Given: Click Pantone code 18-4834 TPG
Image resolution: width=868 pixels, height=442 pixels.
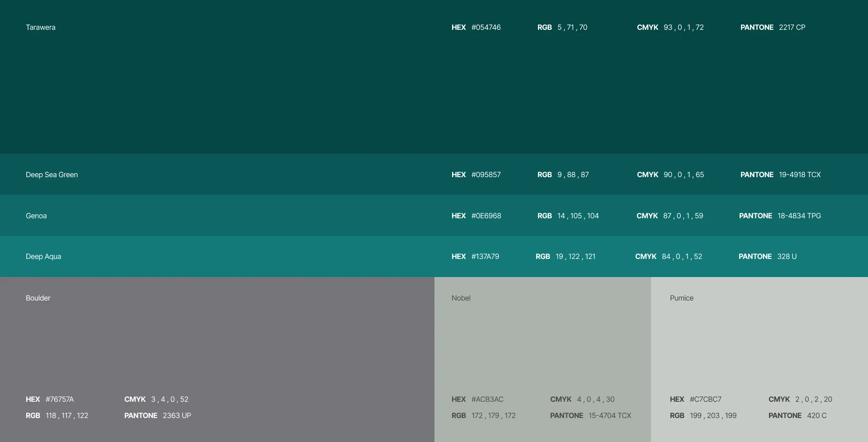Looking at the screenshot, I should click(799, 216).
